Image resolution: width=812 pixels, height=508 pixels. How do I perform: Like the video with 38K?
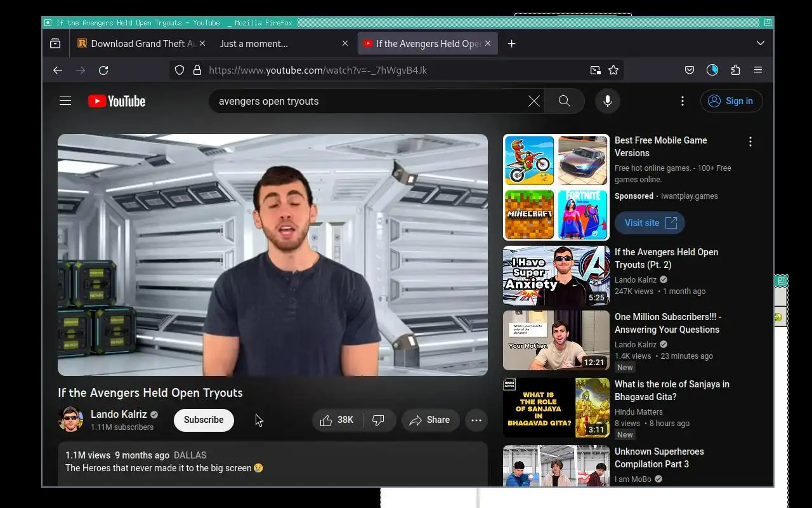337,420
